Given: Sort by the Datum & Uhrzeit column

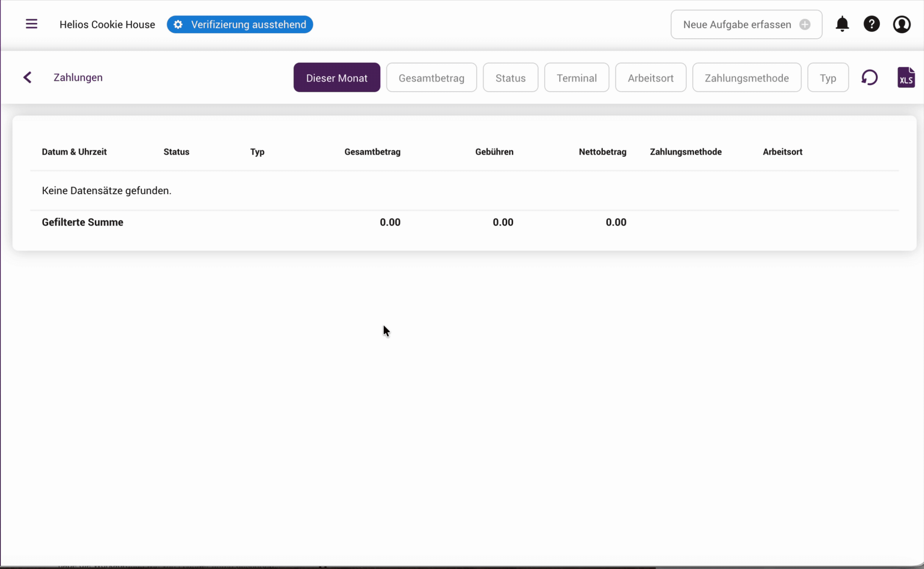Looking at the screenshot, I should [74, 152].
